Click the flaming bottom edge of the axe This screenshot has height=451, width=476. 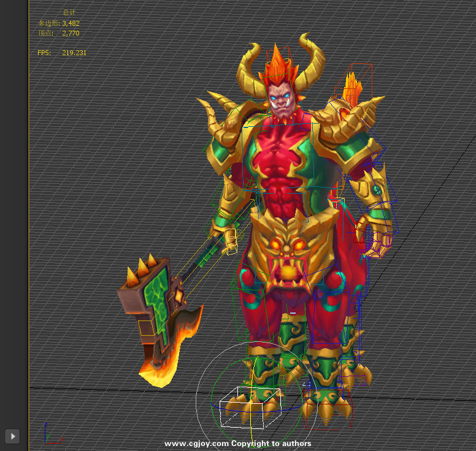(161, 369)
